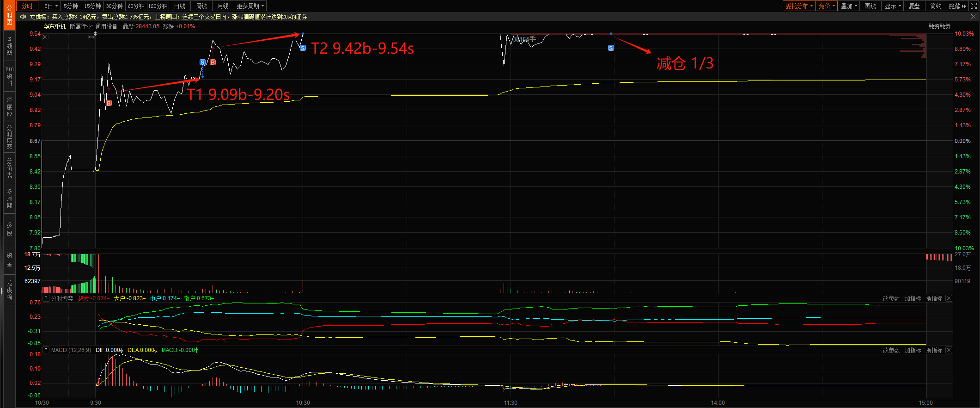Click the 融资融券 label
The image size is (980, 408).
click(x=939, y=26)
